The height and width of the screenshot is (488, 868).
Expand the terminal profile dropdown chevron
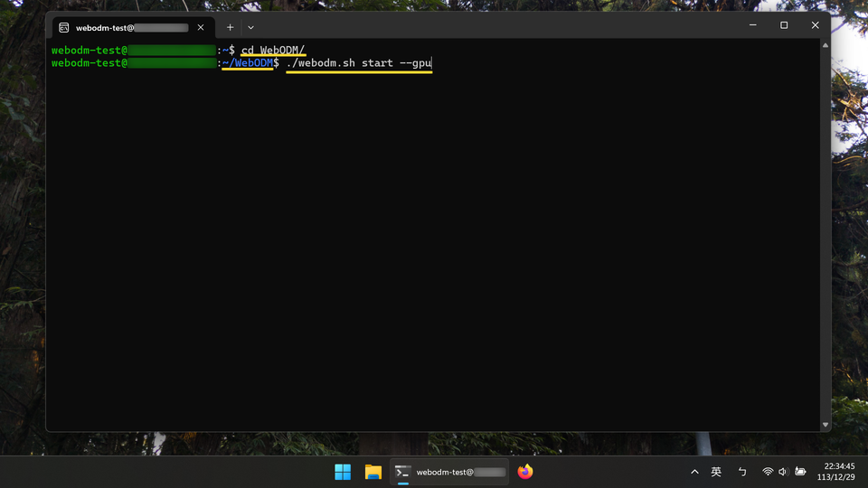click(250, 27)
